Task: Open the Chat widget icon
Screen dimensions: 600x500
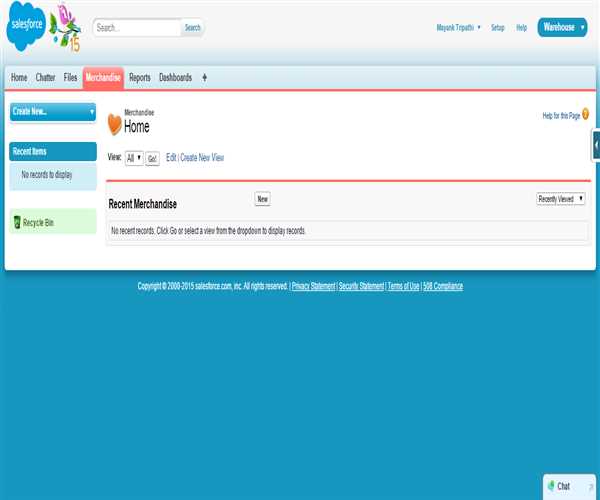Action: click(551, 486)
